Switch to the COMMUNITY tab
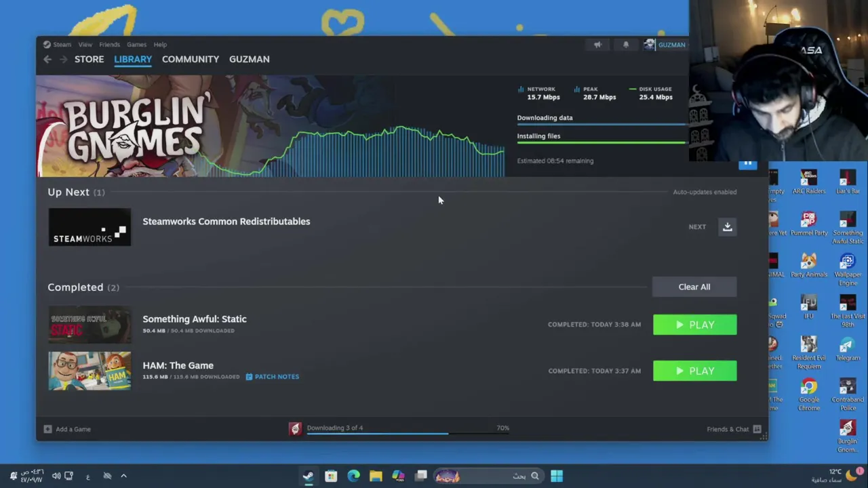 191,60
